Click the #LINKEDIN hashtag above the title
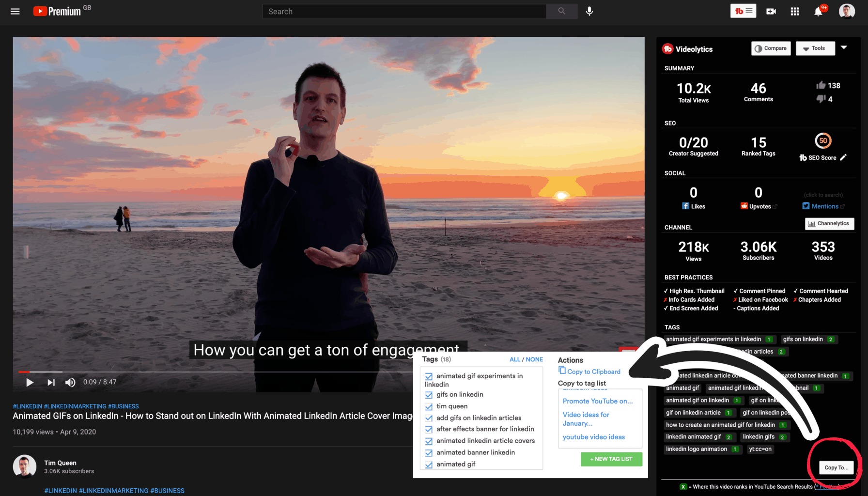This screenshot has height=496, width=868. coord(28,406)
